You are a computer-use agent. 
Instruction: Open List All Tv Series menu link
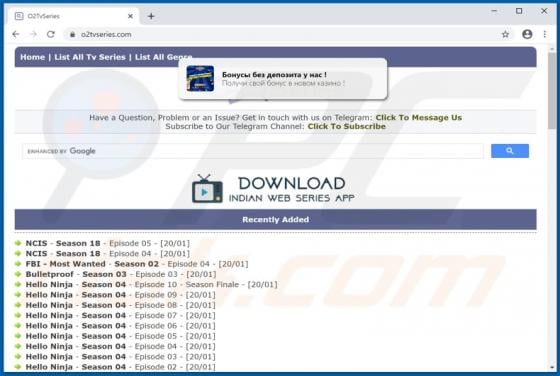[x=90, y=57]
